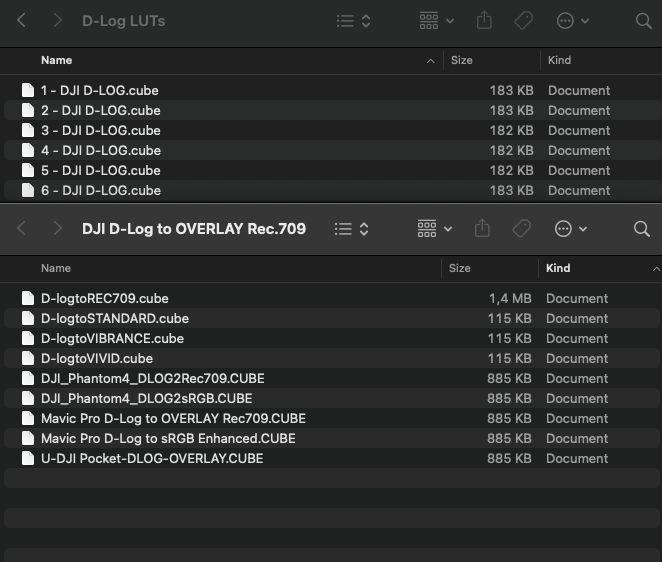Viewport: 662px width, 562px height.
Task: Click Share icon in DJI D-Log to OVERLAY window
Action: [482, 229]
